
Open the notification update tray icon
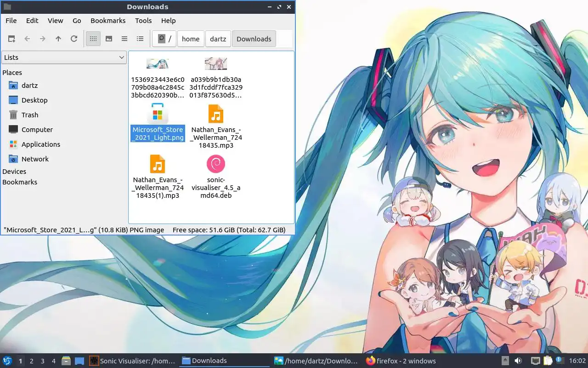pos(560,361)
